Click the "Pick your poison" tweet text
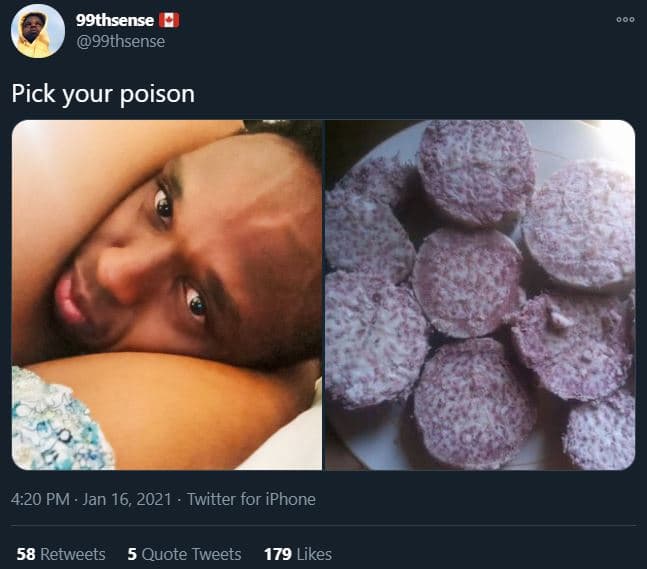This screenshot has width=647, height=569. 103,94
